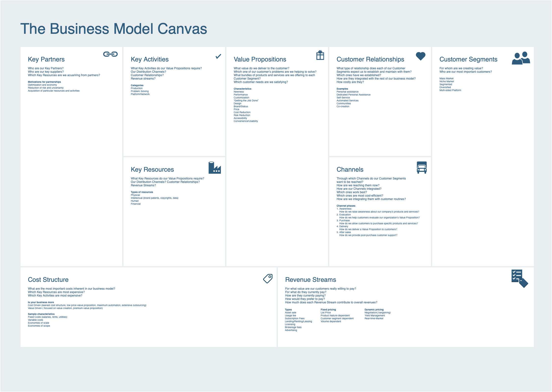Select the title 'The Business Model Canvas'

tap(114, 29)
